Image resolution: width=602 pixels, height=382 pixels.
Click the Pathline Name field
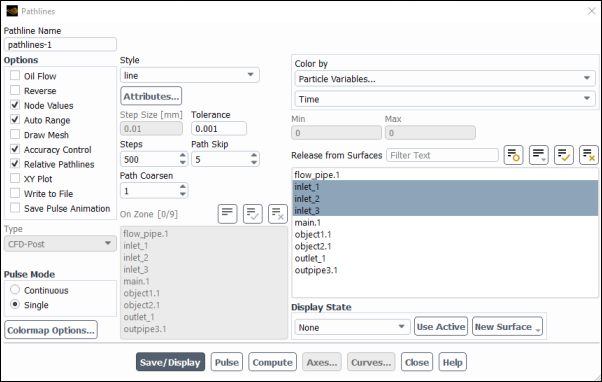coord(60,45)
